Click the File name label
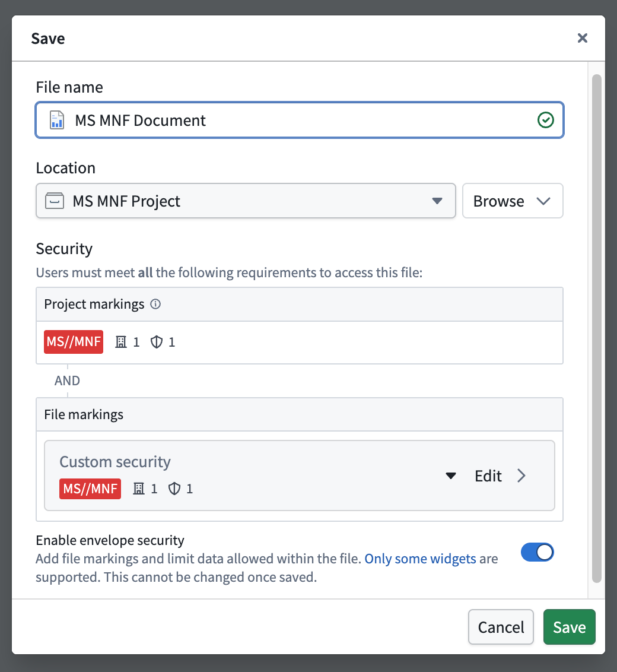This screenshot has height=672, width=617. 69,87
